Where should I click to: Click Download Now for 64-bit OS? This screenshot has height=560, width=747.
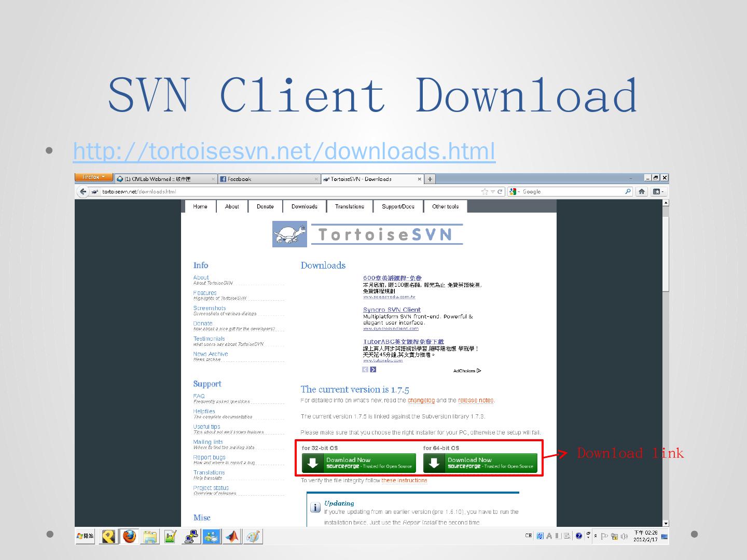pos(480,463)
